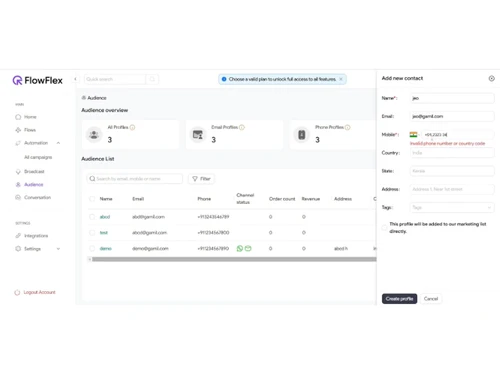Click the Conversation icon in sidebar

click(18, 197)
